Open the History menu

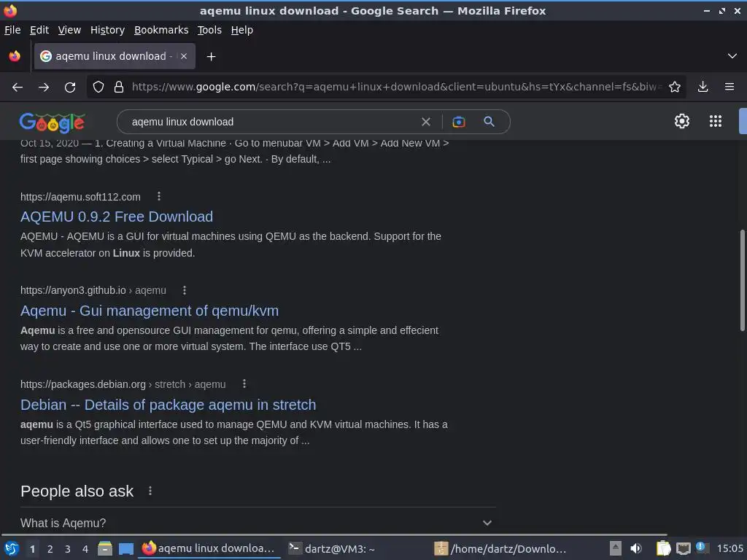click(x=107, y=30)
